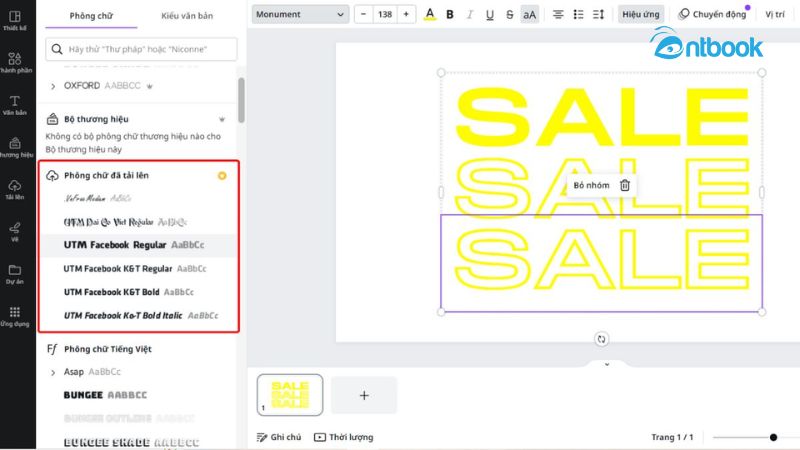Viewport: 800px width, 450px height.
Task: Click the search magnifier icon
Action: (x=57, y=49)
